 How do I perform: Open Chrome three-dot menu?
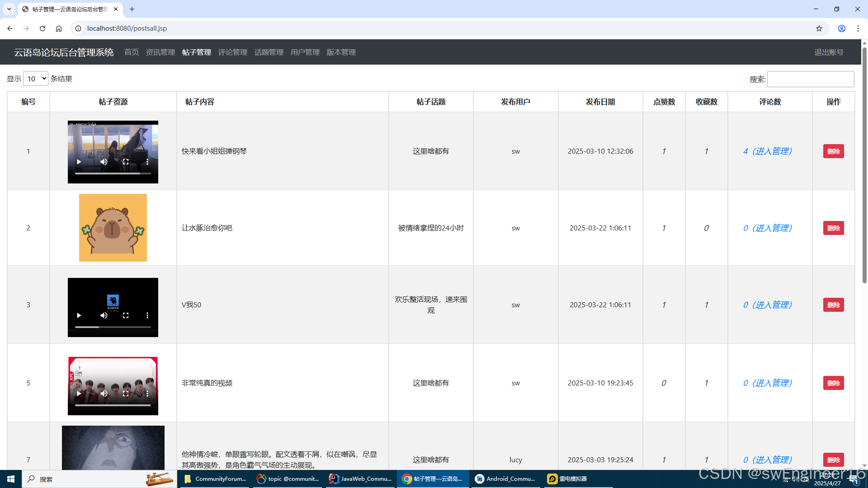coord(858,28)
